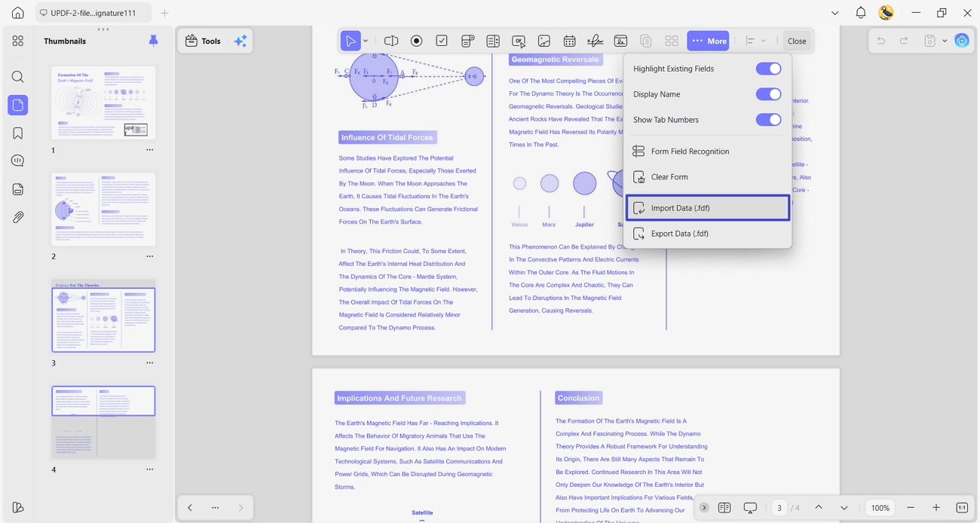Screen dimensions: 980x523
Task: Open page 1 thumbnail
Action: [103, 102]
